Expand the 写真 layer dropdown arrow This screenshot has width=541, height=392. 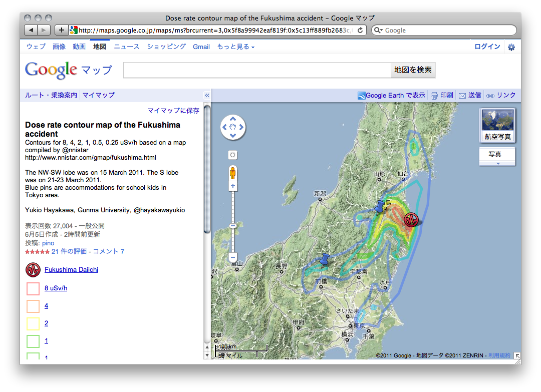[496, 164]
